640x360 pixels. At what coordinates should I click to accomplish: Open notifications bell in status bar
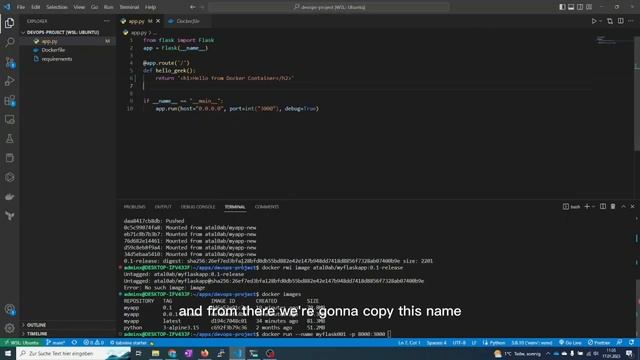[631, 342]
